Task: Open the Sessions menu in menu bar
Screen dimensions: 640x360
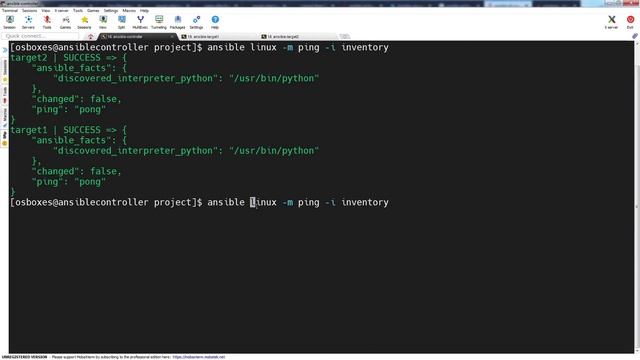Action: coord(29,10)
